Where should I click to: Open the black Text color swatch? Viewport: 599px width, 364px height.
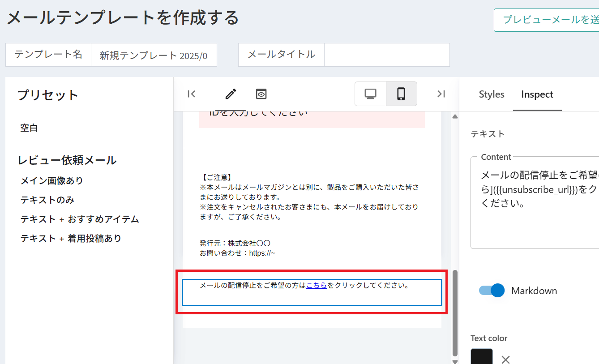pyautogui.click(x=482, y=357)
